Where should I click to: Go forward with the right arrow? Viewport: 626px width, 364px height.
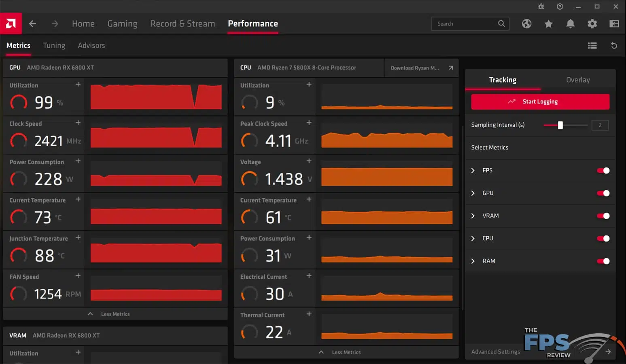pyautogui.click(x=55, y=24)
